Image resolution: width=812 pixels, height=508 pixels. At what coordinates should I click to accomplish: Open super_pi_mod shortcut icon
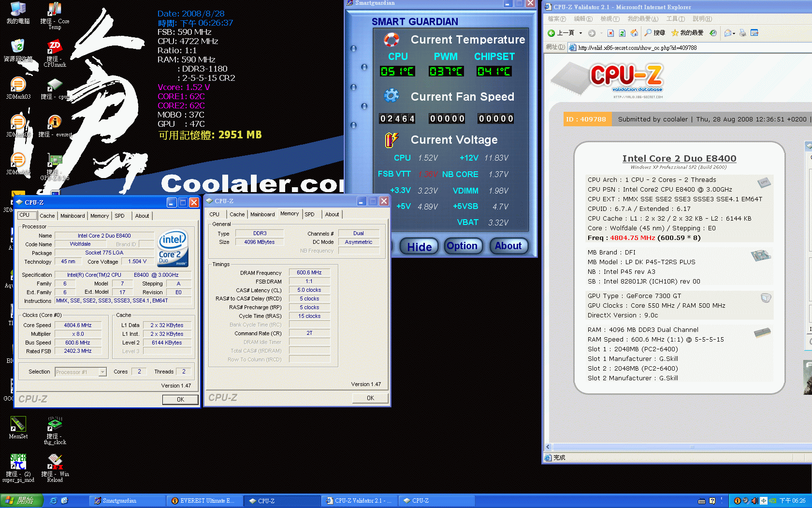(18, 468)
